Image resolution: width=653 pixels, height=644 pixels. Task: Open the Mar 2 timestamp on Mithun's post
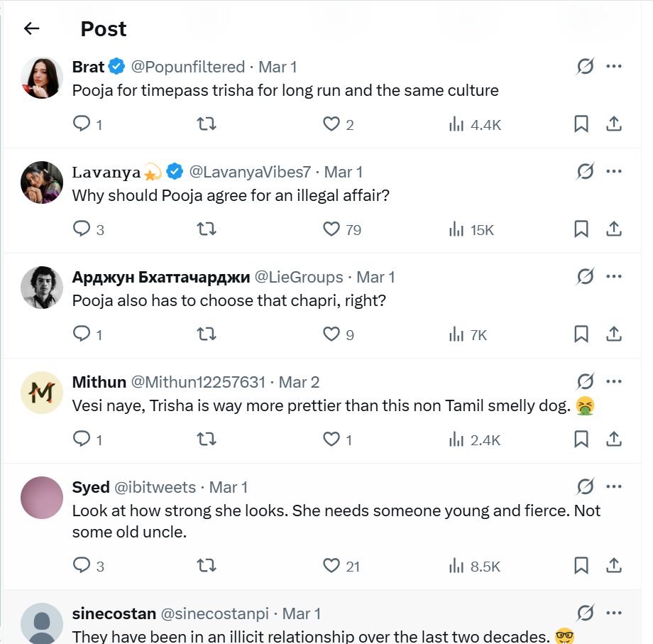pos(299,382)
